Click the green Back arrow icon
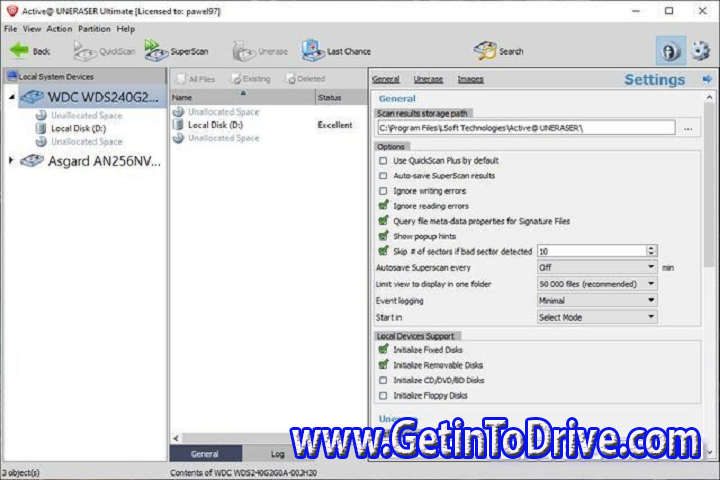 click(19, 50)
